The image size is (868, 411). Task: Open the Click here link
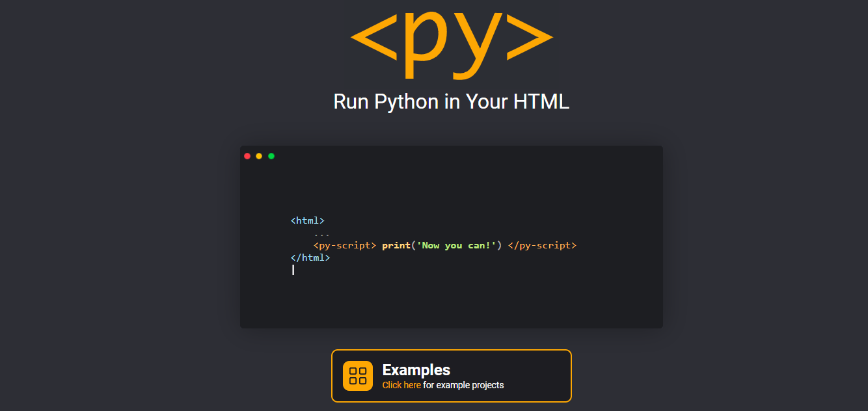coord(401,385)
